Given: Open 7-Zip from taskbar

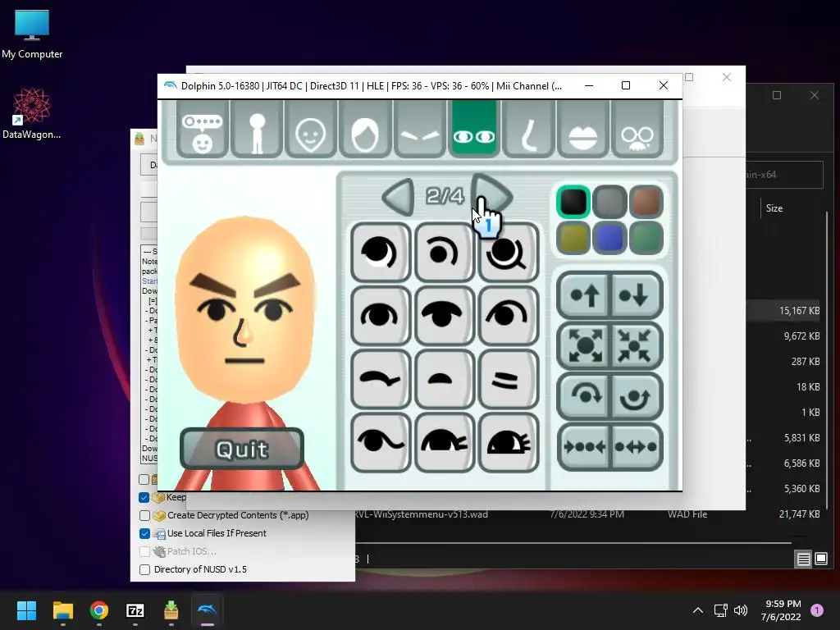Looking at the screenshot, I should click(135, 610).
